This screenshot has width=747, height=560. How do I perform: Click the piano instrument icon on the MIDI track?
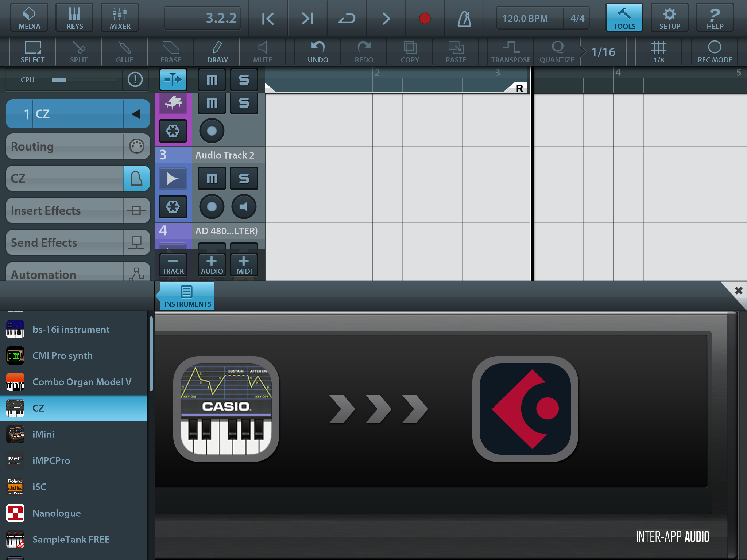[x=173, y=103]
